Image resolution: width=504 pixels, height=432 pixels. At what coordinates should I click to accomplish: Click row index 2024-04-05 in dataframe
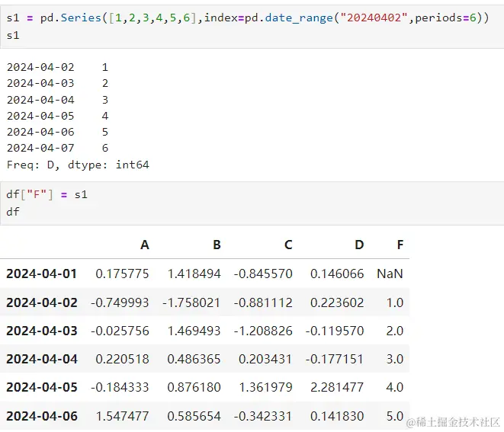click(42, 387)
